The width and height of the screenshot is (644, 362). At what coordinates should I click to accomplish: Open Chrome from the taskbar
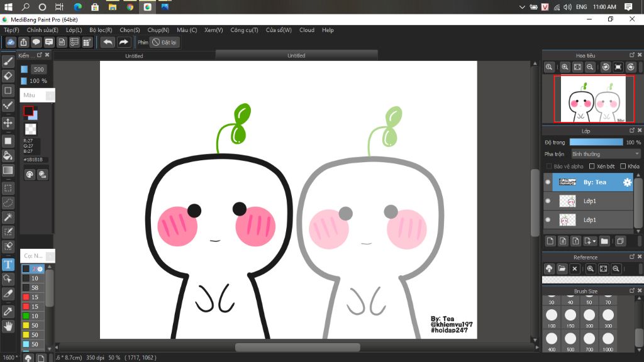[130, 7]
